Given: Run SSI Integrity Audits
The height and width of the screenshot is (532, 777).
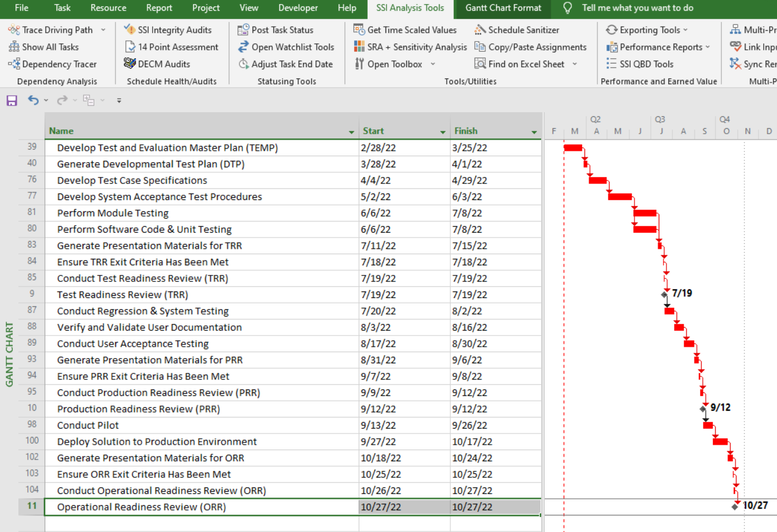Looking at the screenshot, I should click(168, 30).
